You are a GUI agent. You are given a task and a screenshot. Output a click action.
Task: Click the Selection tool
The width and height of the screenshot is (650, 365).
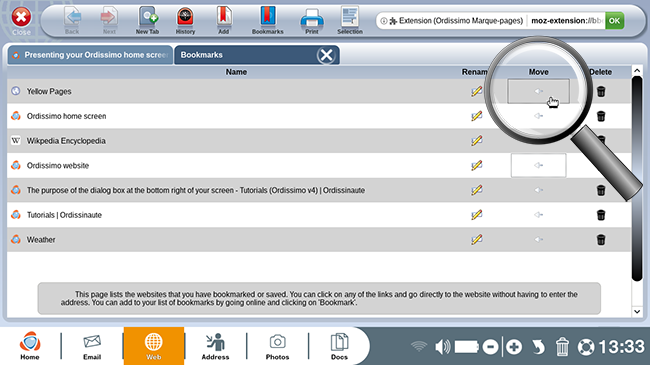click(350, 21)
